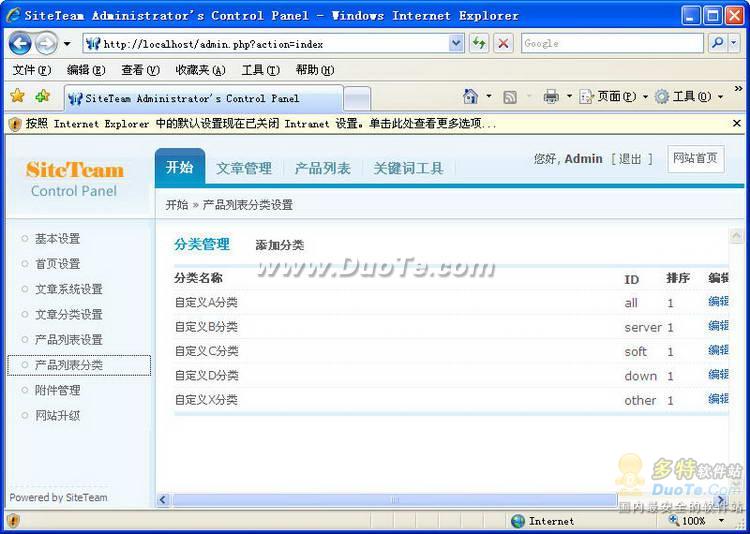Open the 收藏夹(A) menu
The image size is (750, 534).
point(200,70)
